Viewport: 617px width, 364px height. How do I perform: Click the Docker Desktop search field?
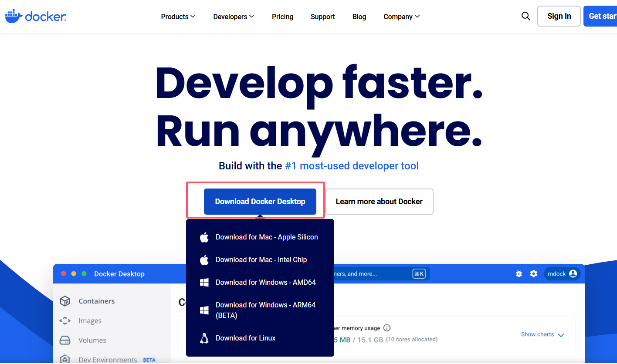click(382, 274)
